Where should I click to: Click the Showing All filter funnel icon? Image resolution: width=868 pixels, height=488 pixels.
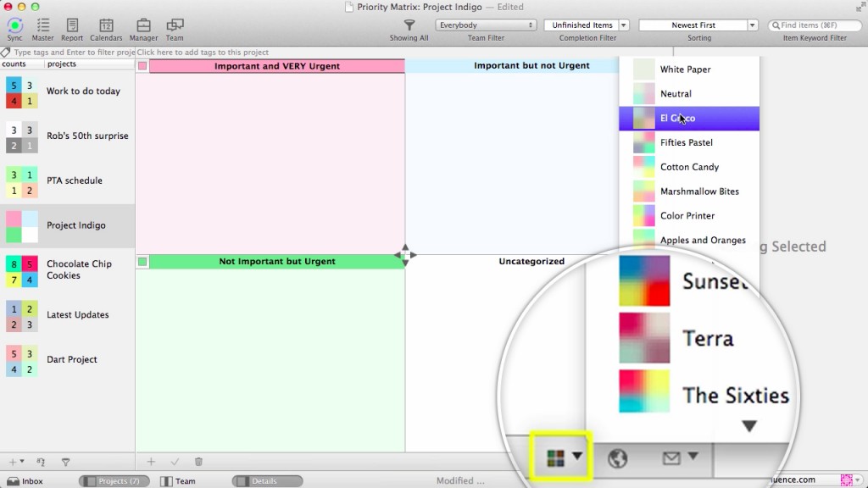[409, 25]
